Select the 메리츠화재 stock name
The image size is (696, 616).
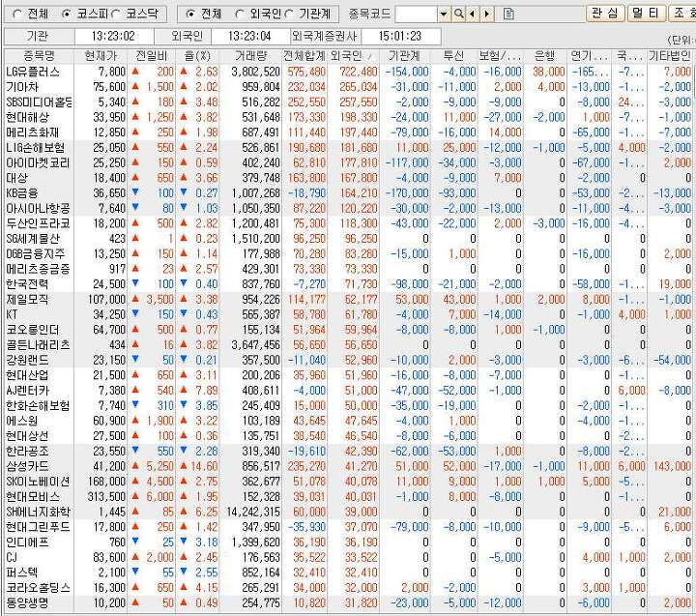click(x=33, y=132)
